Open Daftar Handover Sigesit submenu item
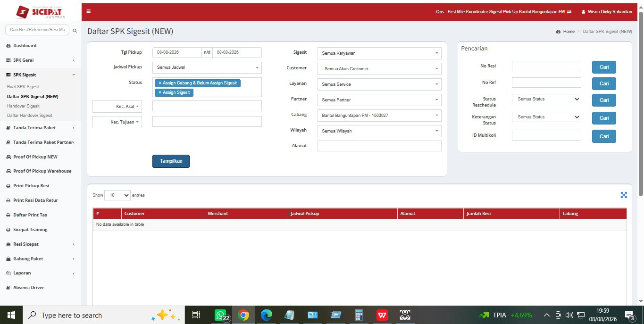 click(30, 116)
